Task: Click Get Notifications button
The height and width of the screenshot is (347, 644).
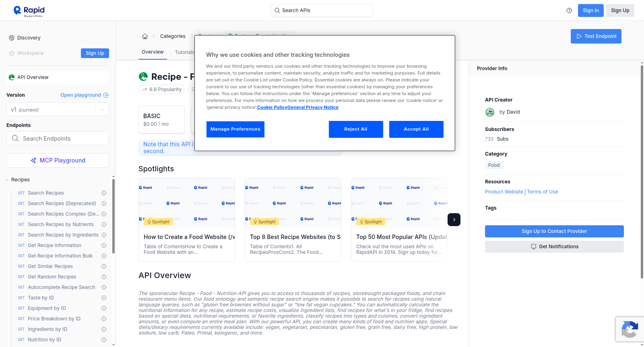Action: pyautogui.click(x=554, y=247)
